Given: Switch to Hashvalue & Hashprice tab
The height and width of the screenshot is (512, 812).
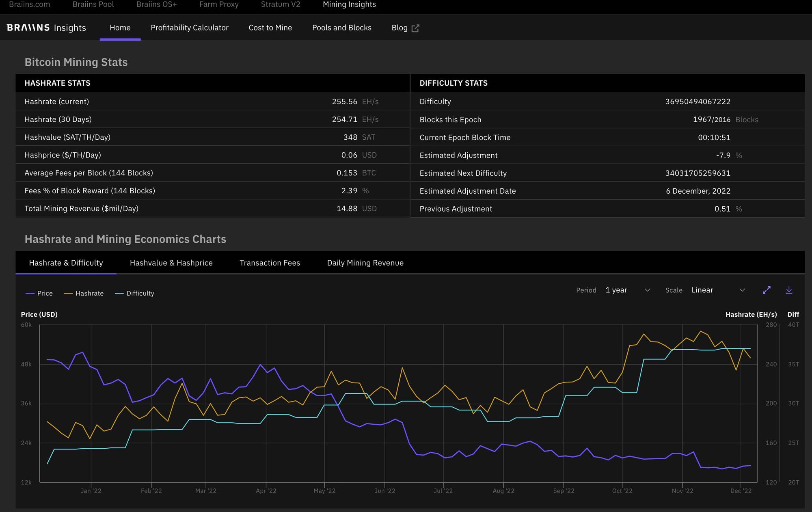Looking at the screenshot, I should 171,263.
